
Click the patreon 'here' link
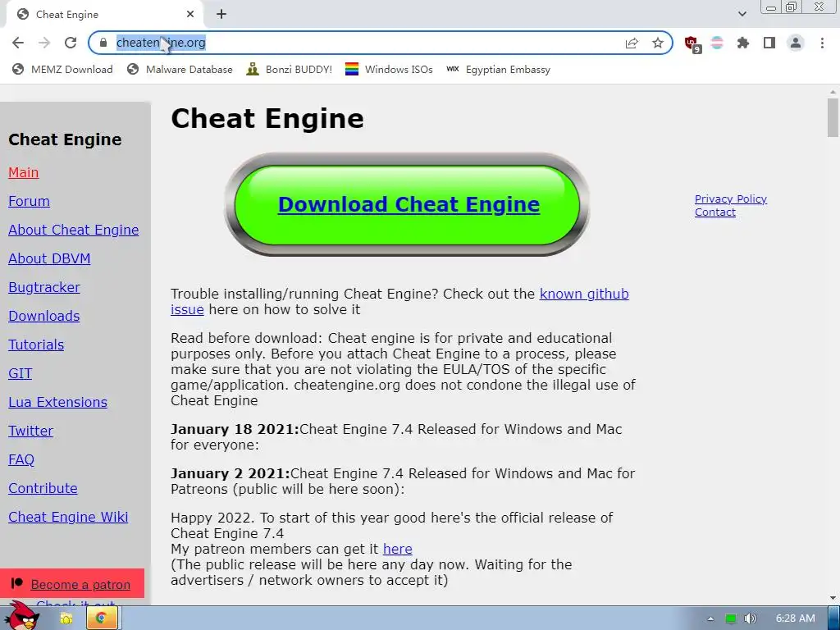[398, 549]
